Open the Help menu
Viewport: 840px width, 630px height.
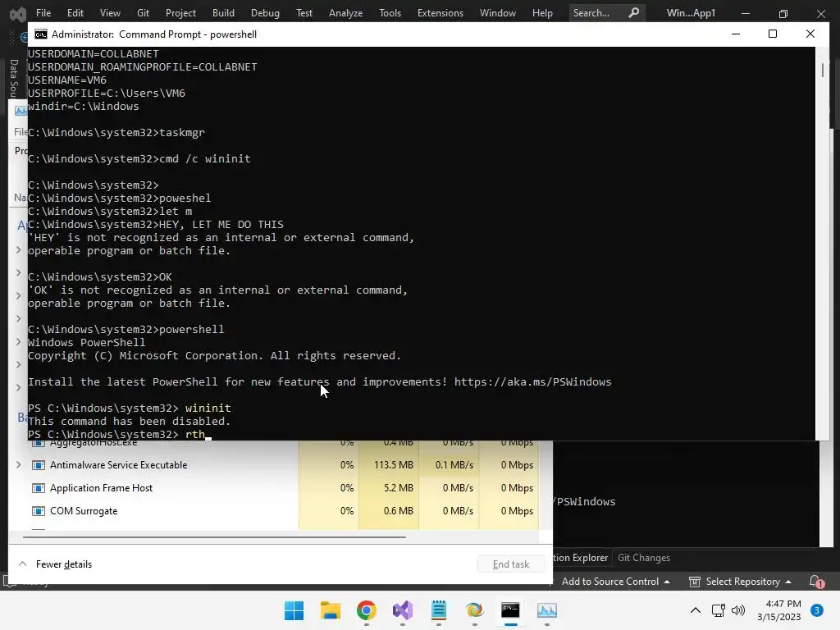[542, 13]
